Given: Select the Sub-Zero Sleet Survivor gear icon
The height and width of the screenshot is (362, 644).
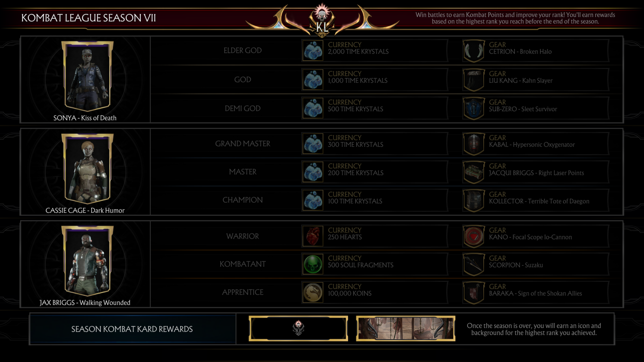Looking at the screenshot, I should click(x=474, y=108).
